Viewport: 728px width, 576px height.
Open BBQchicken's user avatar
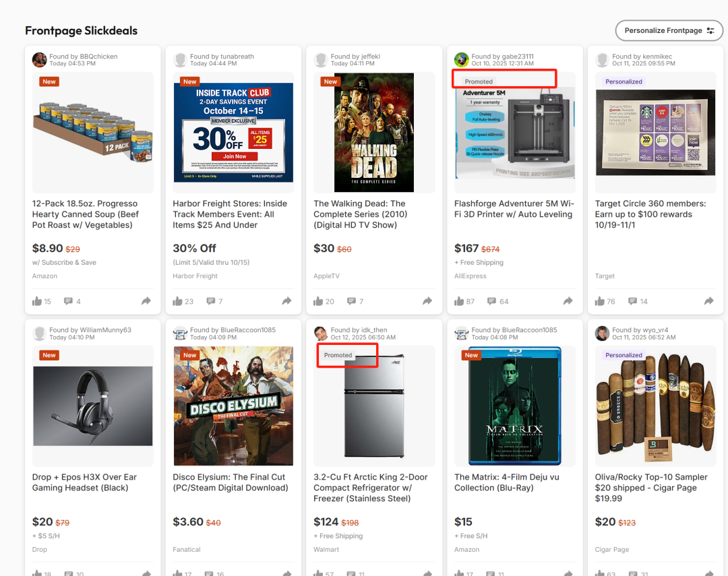click(40, 60)
